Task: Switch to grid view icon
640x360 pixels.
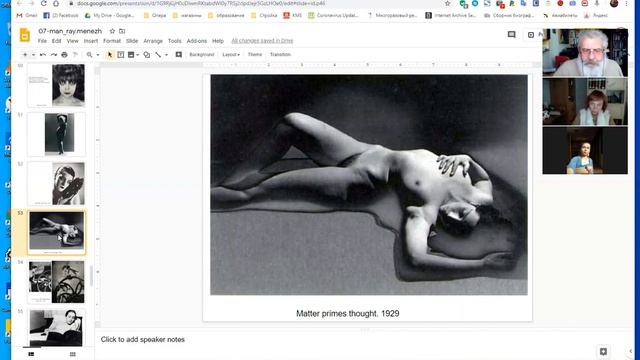Action: (x=73, y=354)
